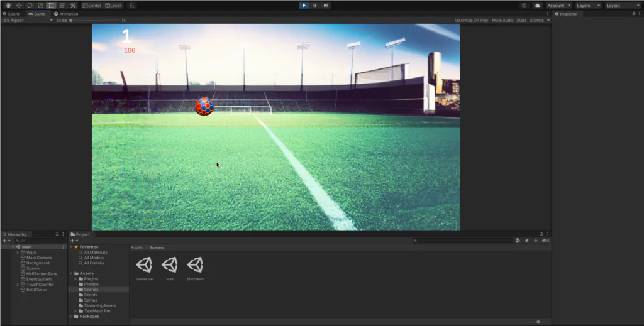644x326 pixels.
Task: Click the Pause button
Action: [x=314, y=5]
